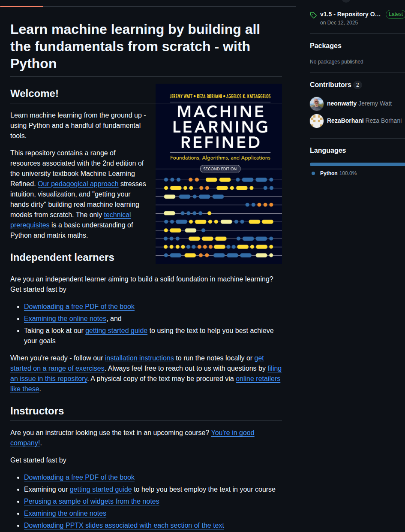
Task: Click Downloading PPTX slides link
Action: point(124,526)
